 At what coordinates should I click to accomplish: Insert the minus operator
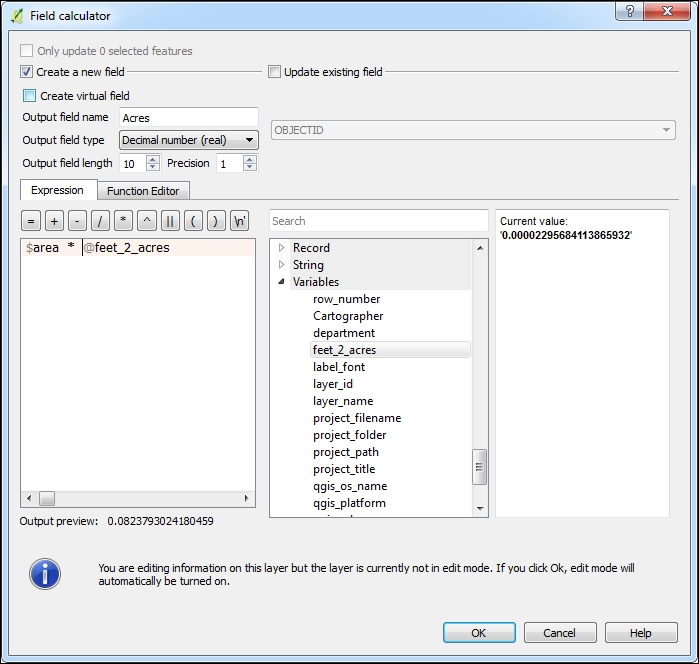tap(77, 221)
